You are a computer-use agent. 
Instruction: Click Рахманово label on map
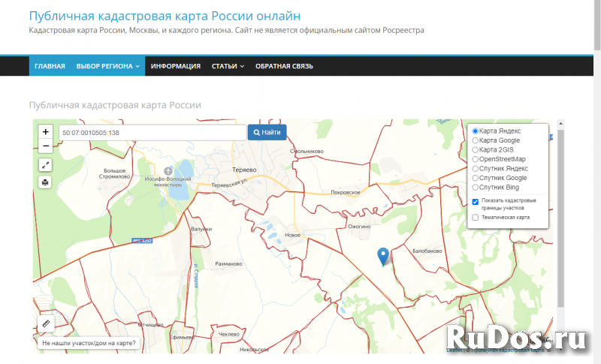click(228, 263)
